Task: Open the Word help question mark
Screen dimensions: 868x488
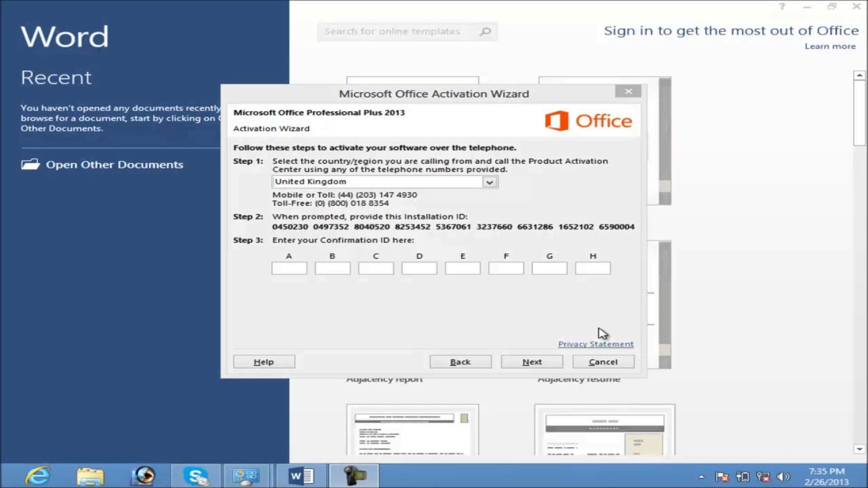Action: pyautogui.click(x=782, y=7)
